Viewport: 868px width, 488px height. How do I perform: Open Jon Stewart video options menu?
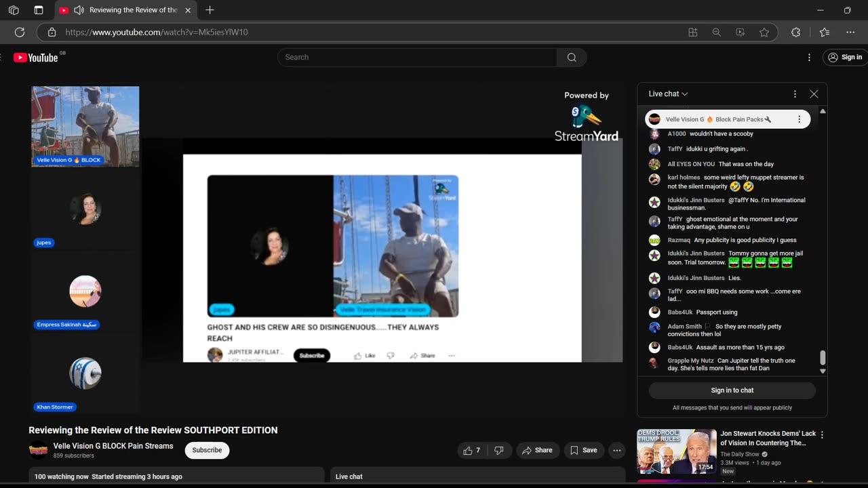tap(822, 435)
